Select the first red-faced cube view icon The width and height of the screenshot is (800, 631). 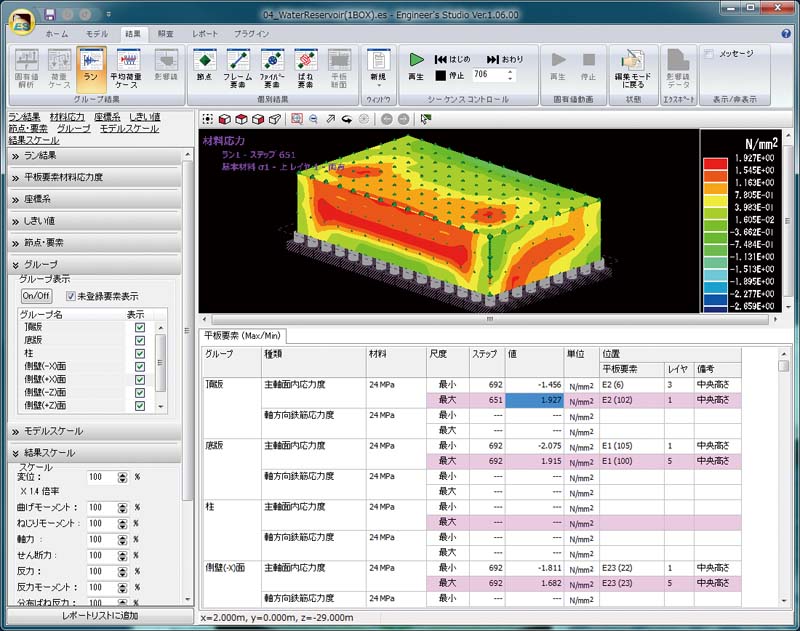click(224, 119)
